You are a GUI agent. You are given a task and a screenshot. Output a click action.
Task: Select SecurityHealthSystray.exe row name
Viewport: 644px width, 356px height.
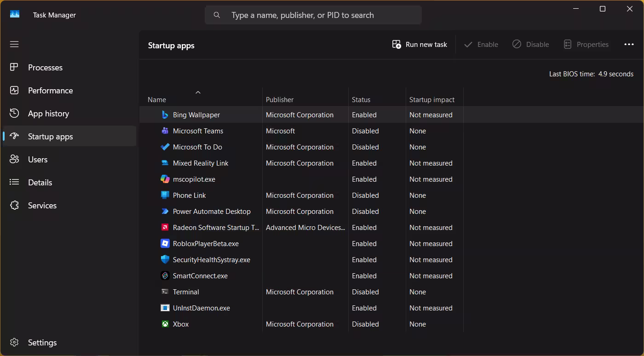click(212, 260)
